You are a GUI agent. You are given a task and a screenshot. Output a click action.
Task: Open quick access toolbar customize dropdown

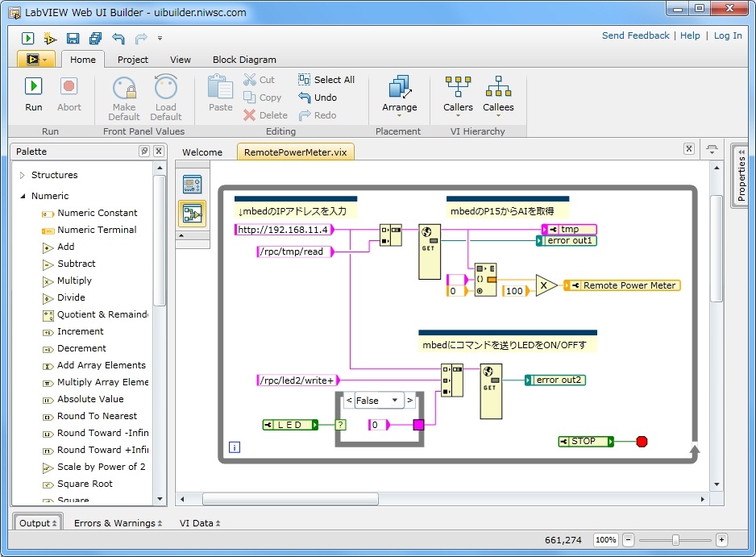pyautogui.click(x=160, y=38)
